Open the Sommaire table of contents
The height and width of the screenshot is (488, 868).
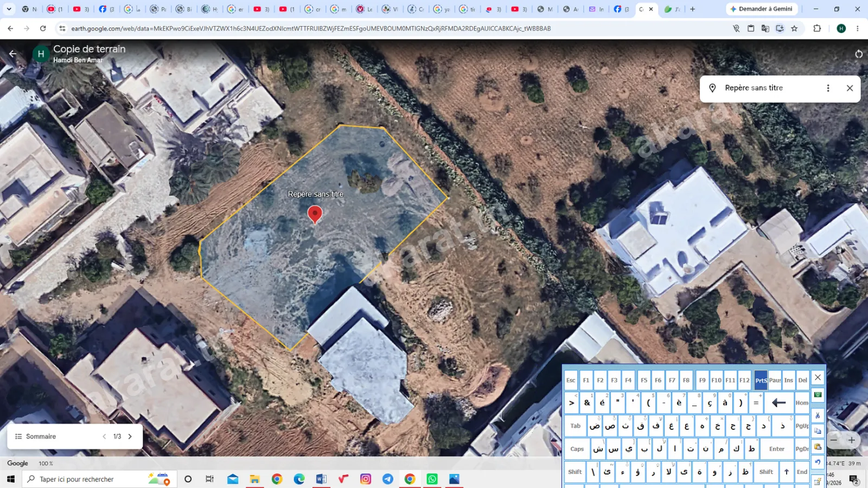tap(36, 436)
